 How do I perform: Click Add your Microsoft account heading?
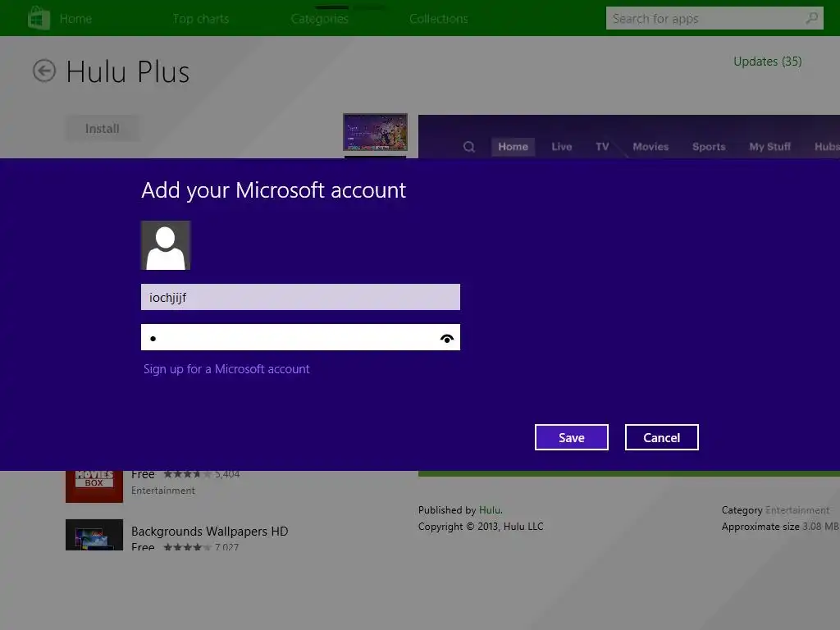coord(274,190)
